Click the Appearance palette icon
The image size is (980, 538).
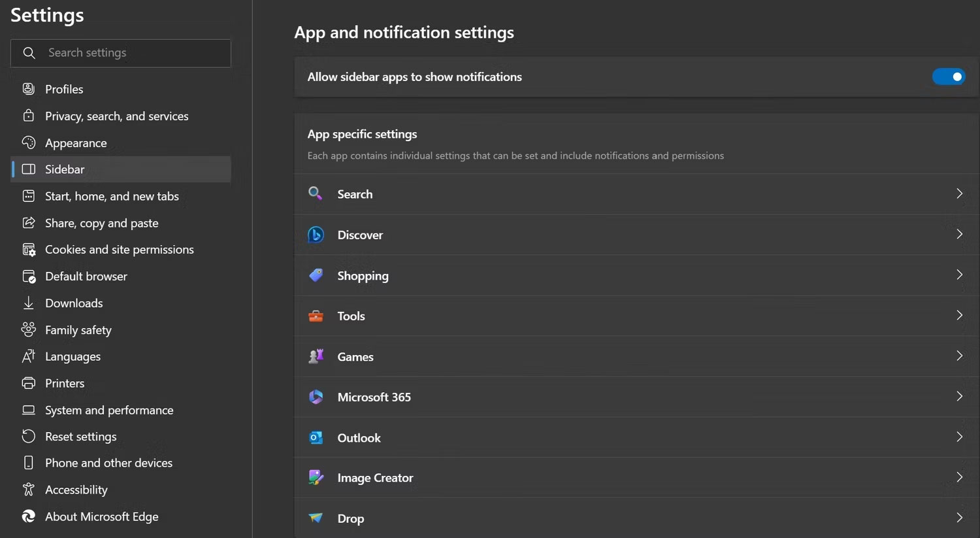29,143
